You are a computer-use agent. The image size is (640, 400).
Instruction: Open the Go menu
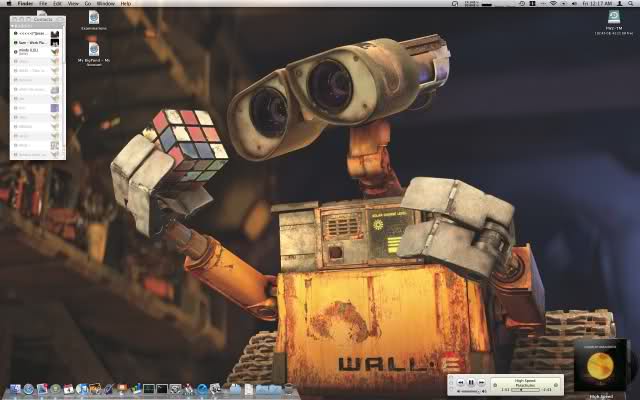88,3
